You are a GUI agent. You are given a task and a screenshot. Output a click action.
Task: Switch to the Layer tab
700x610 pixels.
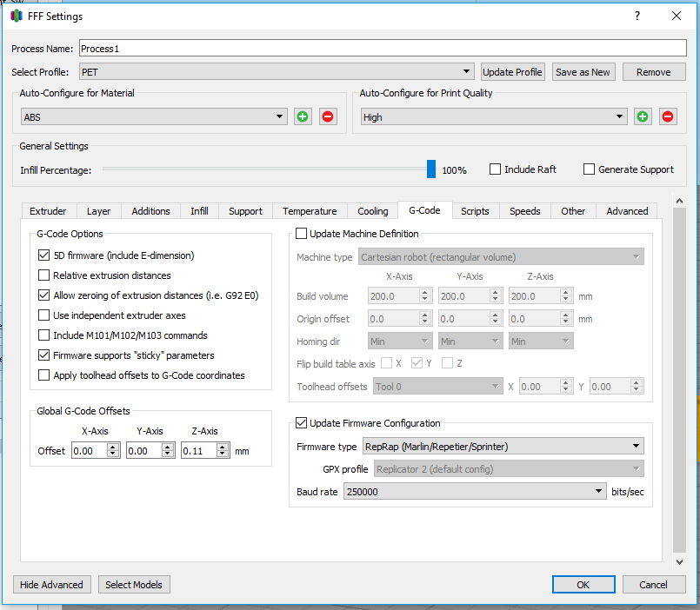pyautogui.click(x=98, y=211)
